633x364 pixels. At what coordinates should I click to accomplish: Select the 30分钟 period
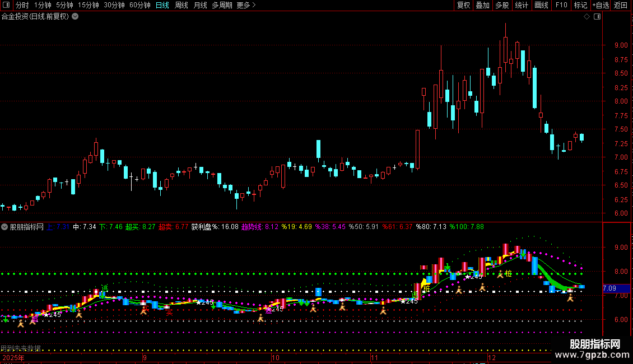click(114, 5)
